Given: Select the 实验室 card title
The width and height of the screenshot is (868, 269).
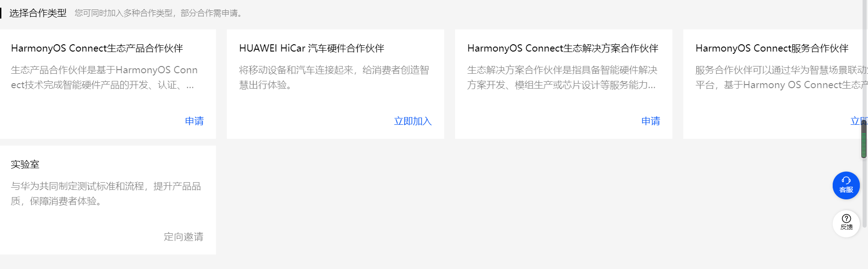Looking at the screenshot, I should coord(25,165).
